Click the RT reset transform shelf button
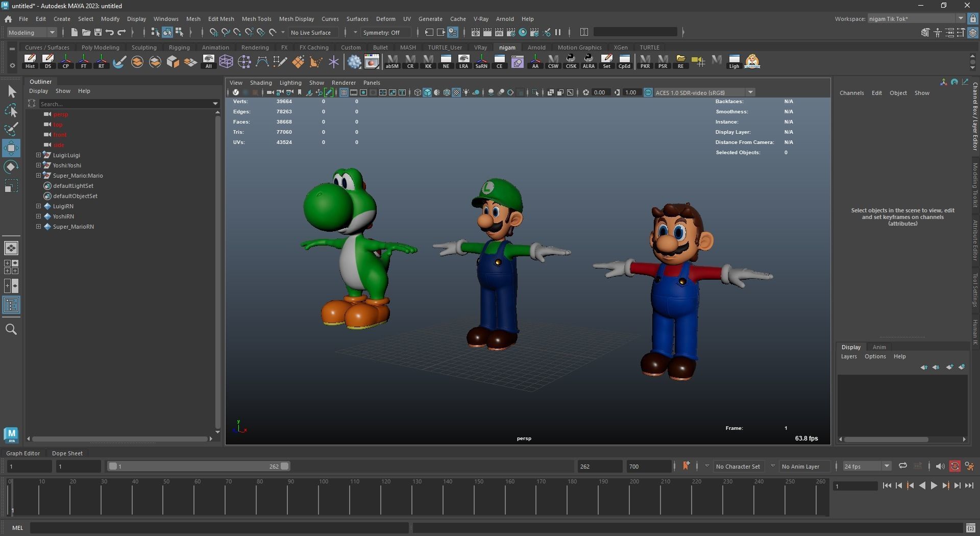The width and height of the screenshot is (980, 536). pyautogui.click(x=102, y=61)
